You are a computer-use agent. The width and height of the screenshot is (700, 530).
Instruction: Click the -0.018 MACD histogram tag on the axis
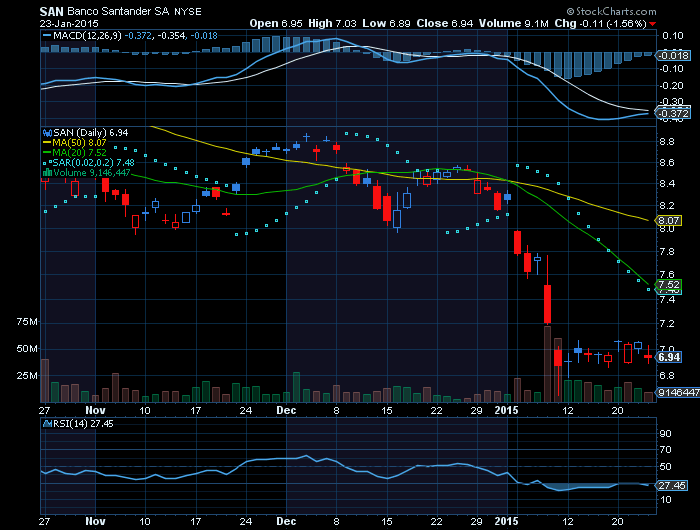673,55
